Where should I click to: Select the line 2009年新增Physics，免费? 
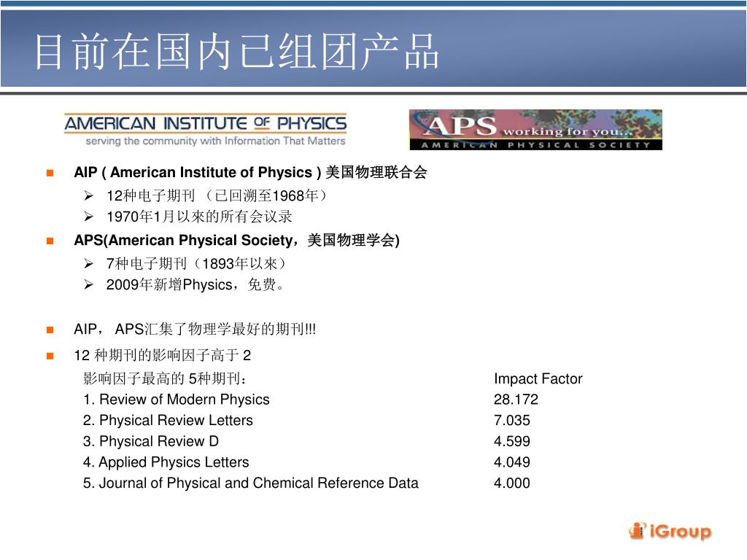[196, 284]
